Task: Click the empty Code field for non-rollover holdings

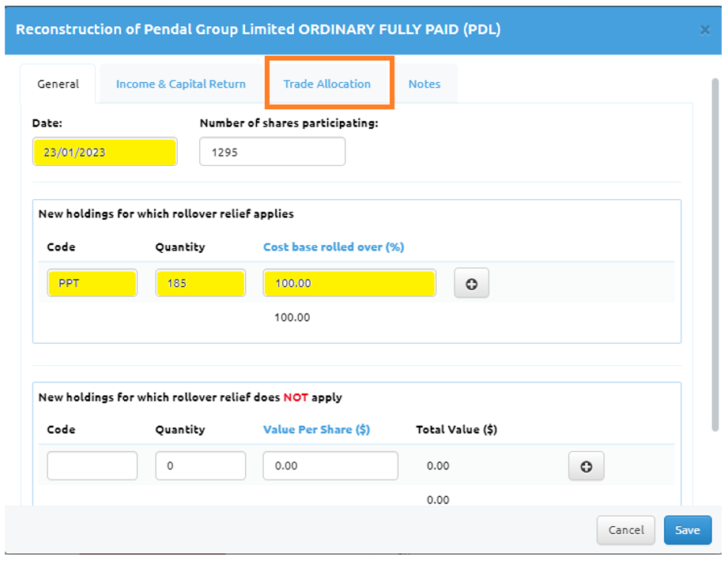Action: [x=92, y=466]
